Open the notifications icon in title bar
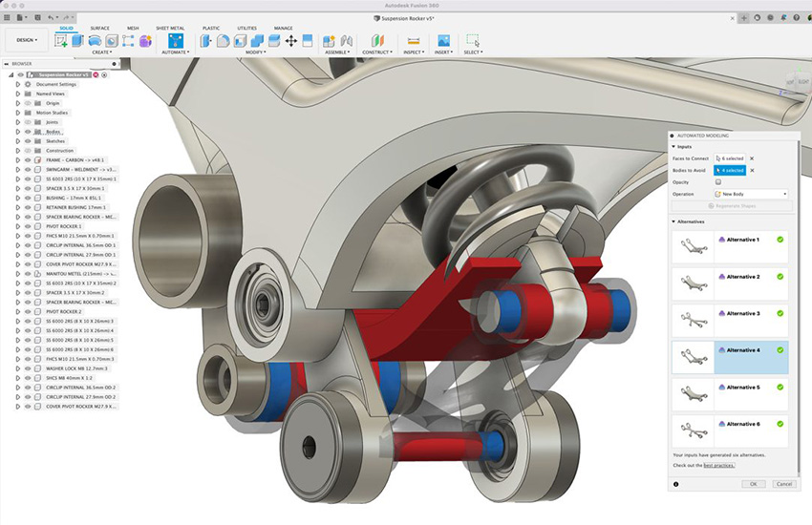Screen dimensions: 812x525 point(783,17)
